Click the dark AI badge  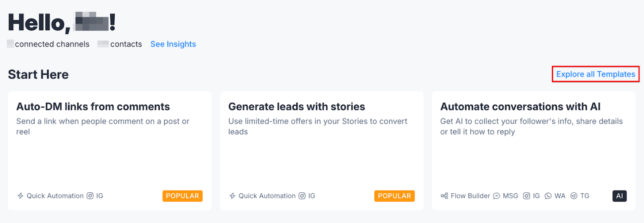click(x=619, y=196)
